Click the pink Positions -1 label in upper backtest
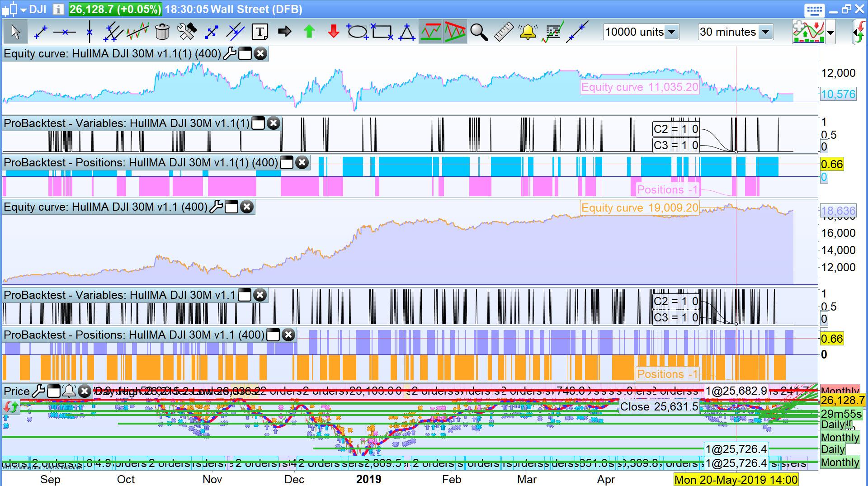This screenshot has height=486, width=868. pyautogui.click(x=667, y=190)
